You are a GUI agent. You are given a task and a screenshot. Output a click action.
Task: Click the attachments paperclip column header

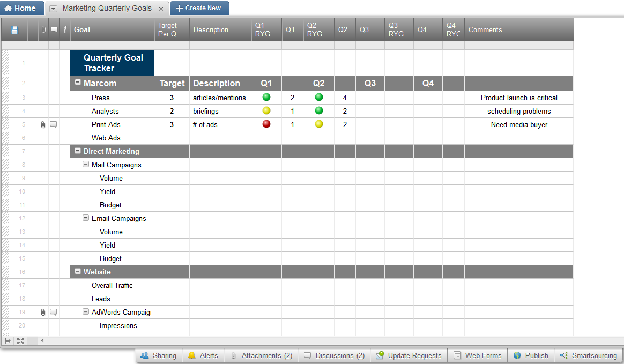(x=43, y=29)
